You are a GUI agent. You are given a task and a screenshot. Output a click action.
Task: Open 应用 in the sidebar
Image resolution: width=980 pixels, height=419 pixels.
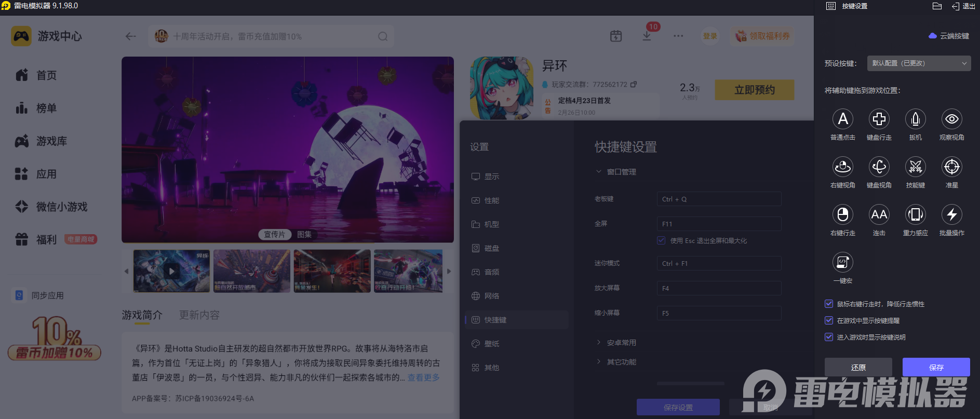click(x=36, y=174)
